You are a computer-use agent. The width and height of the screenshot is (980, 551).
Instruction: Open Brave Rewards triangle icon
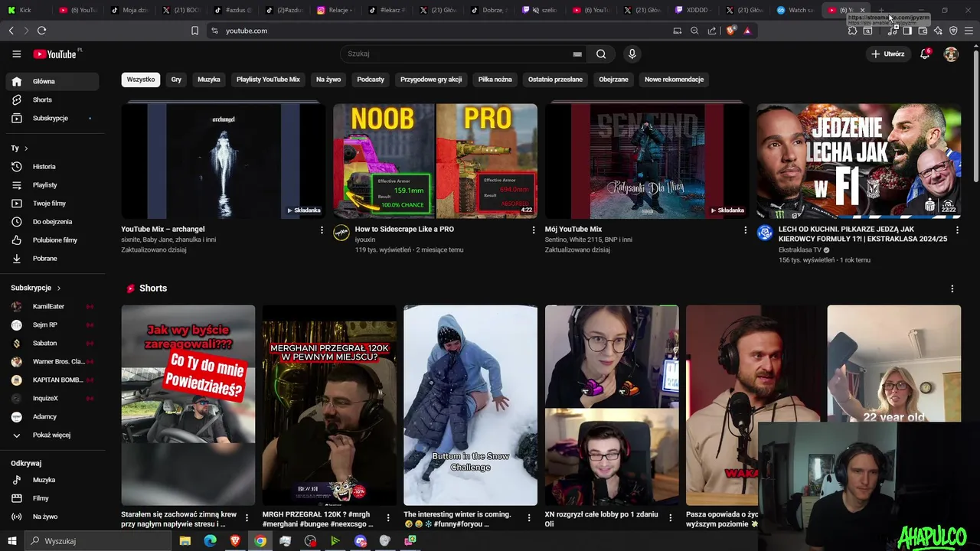coord(747,31)
